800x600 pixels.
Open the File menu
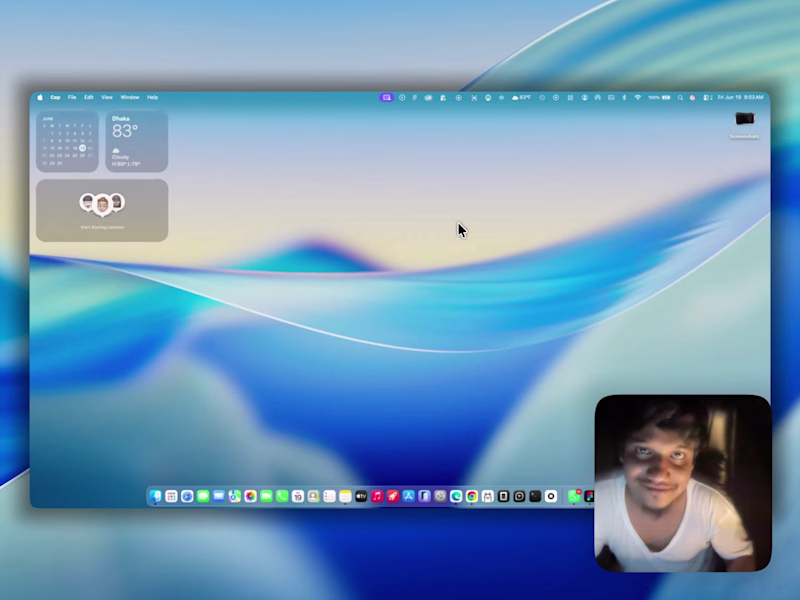tap(72, 97)
